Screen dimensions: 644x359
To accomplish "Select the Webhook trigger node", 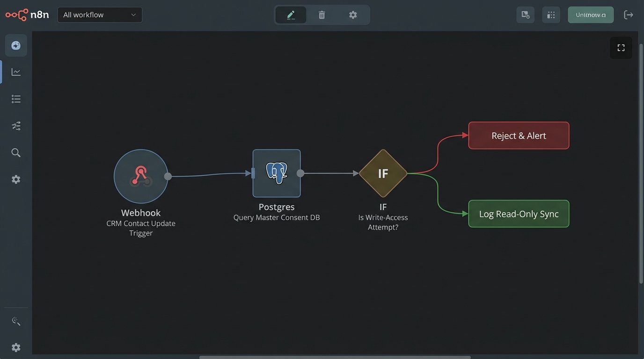I will pyautogui.click(x=140, y=176).
